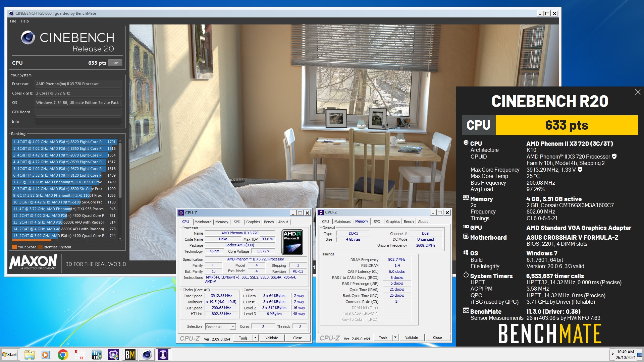This screenshot has height=362, width=644.
Task: Open the File menu in Cinebench
Action: point(13,21)
